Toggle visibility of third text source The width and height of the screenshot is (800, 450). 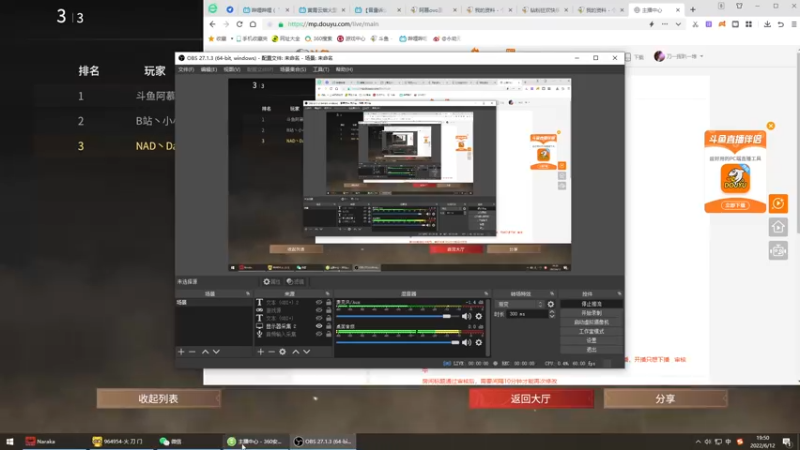pos(319,318)
